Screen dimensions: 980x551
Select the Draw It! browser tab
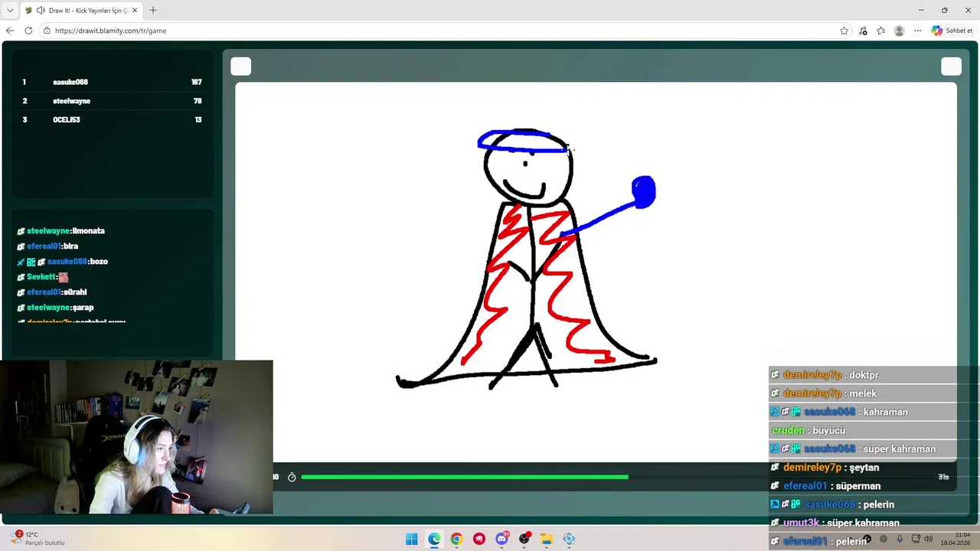click(81, 11)
